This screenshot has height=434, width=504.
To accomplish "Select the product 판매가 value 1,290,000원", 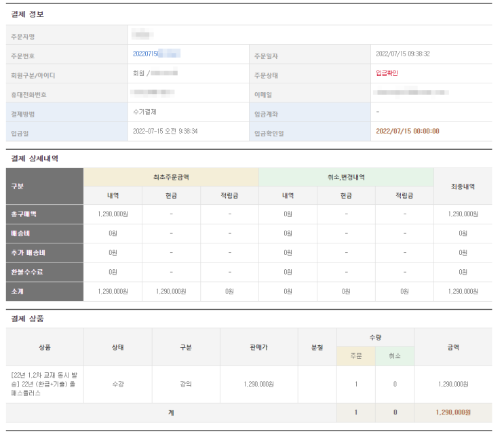I will pos(258,384).
